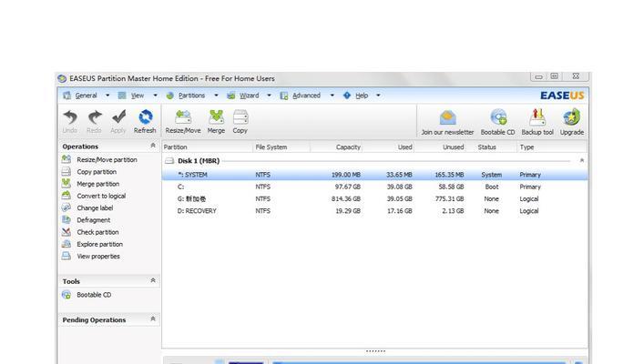Click the Copy toolbar icon

pos(240,117)
